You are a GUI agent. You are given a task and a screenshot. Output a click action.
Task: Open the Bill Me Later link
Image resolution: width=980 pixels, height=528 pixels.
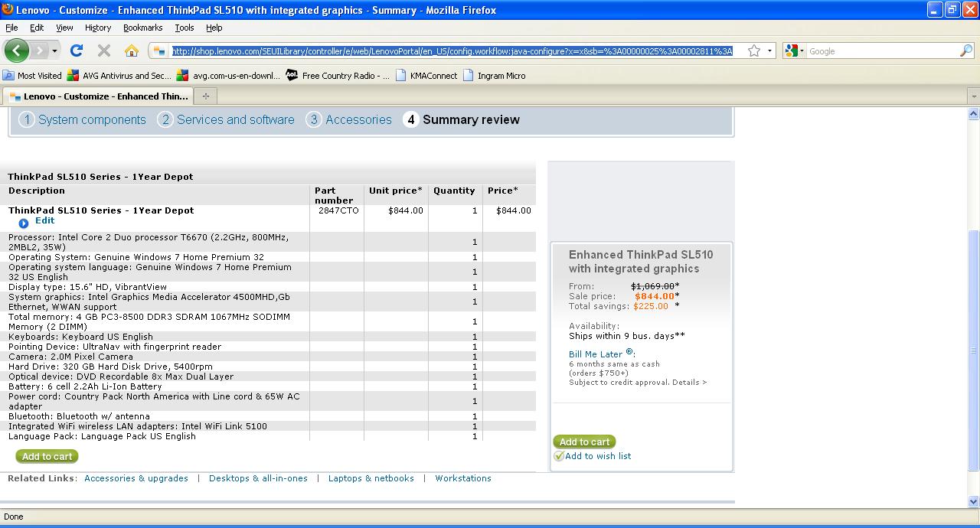601,354
